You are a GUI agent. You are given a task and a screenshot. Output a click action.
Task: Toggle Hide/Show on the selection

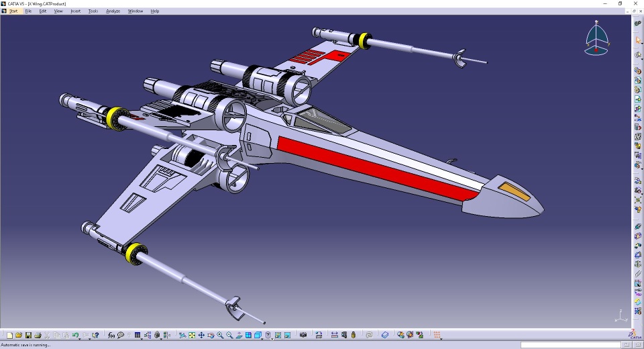[x=278, y=336]
